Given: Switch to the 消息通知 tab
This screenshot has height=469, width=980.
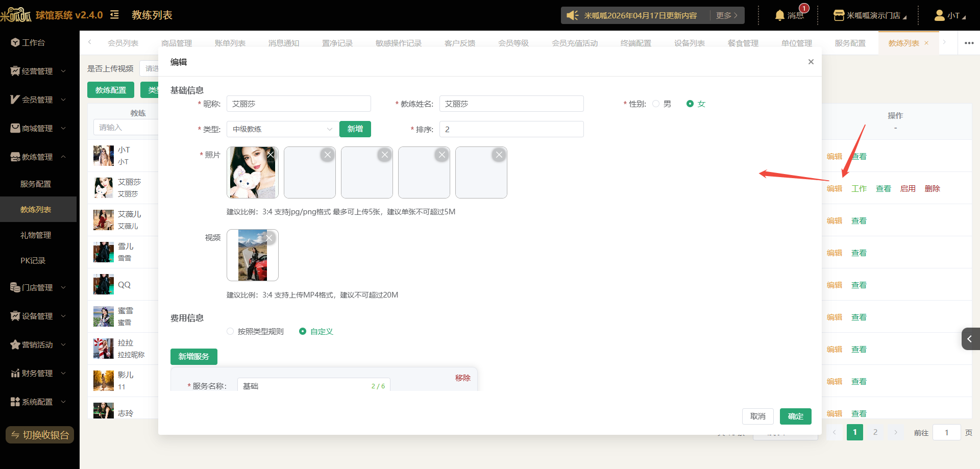Looking at the screenshot, I should click(284, 43).
